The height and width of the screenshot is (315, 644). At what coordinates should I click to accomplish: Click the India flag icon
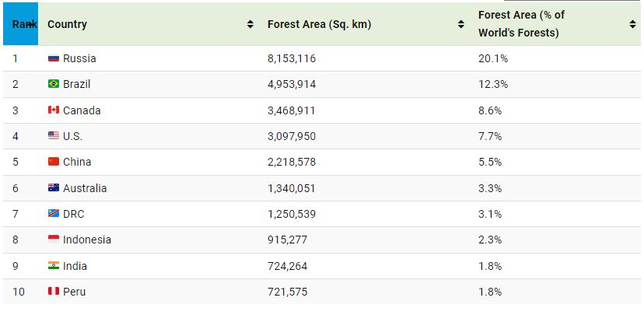(x=54, y=266)
